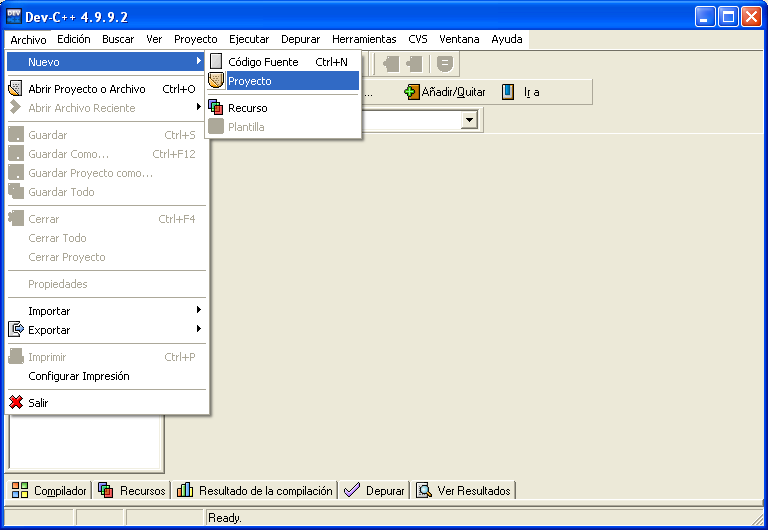Switch to the Recursos tab
This screenshot has width=768, height=530.
point(132,490)
